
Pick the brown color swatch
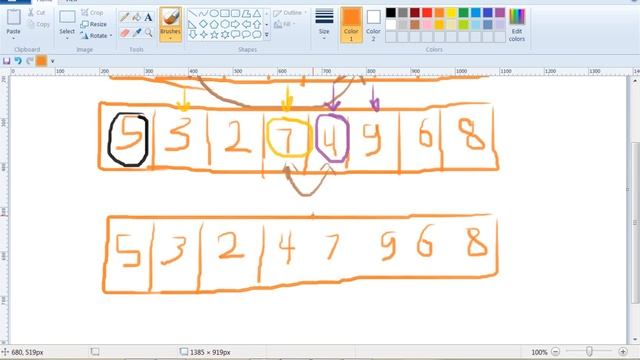[415, 25]
